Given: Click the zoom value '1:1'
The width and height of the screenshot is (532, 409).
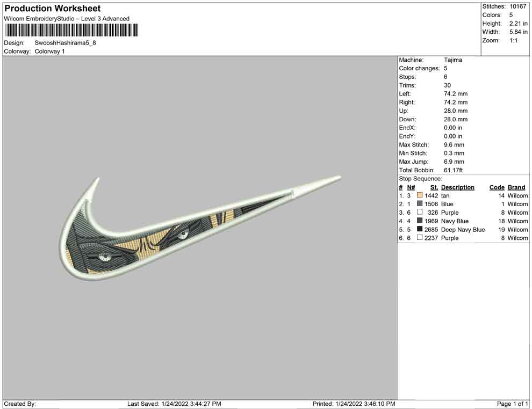Looking at the screenshot, I should point(513,40).
